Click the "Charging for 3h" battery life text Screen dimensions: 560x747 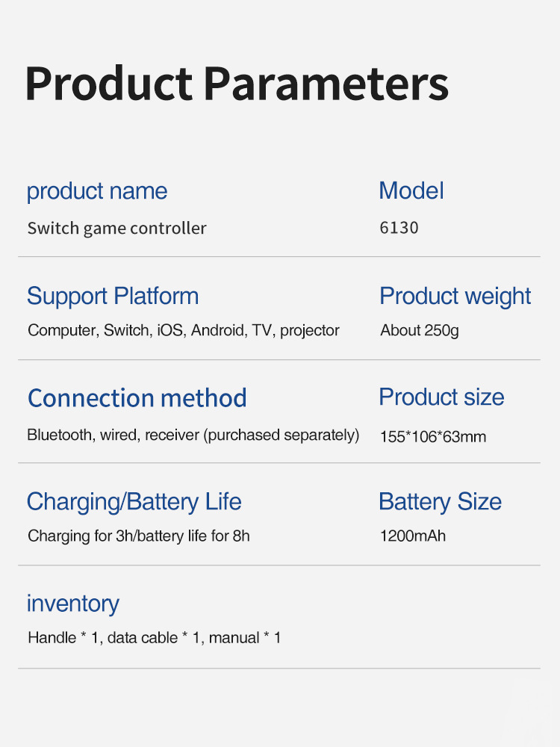click(x=138, y=536)
